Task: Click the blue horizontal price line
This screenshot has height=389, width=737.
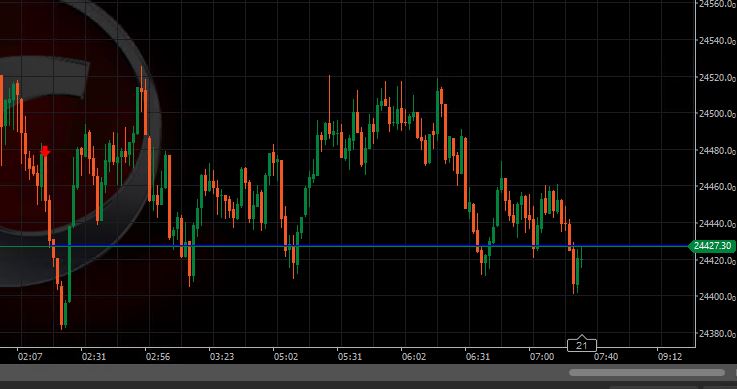Action: [345, 246]
